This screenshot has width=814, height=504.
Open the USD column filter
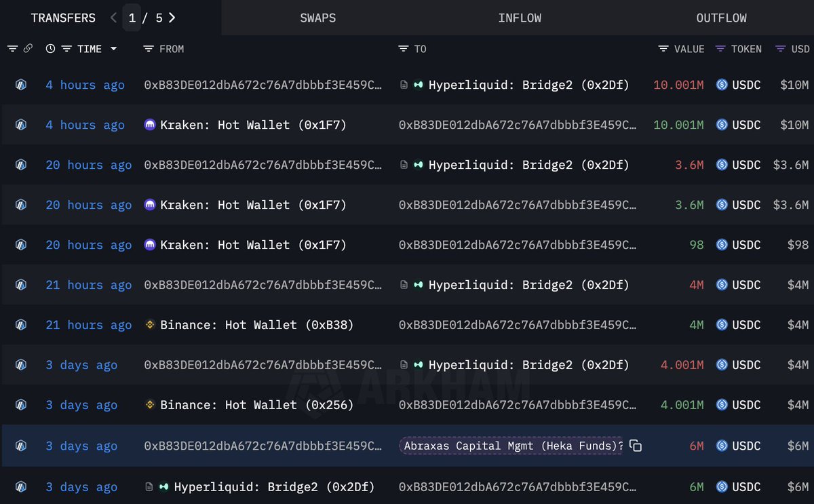780,49
